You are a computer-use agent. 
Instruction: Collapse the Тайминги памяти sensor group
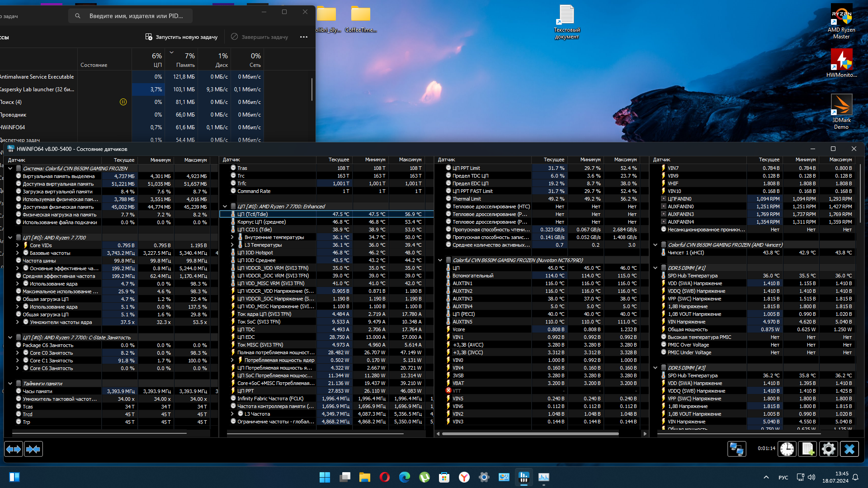coord(10,384)
